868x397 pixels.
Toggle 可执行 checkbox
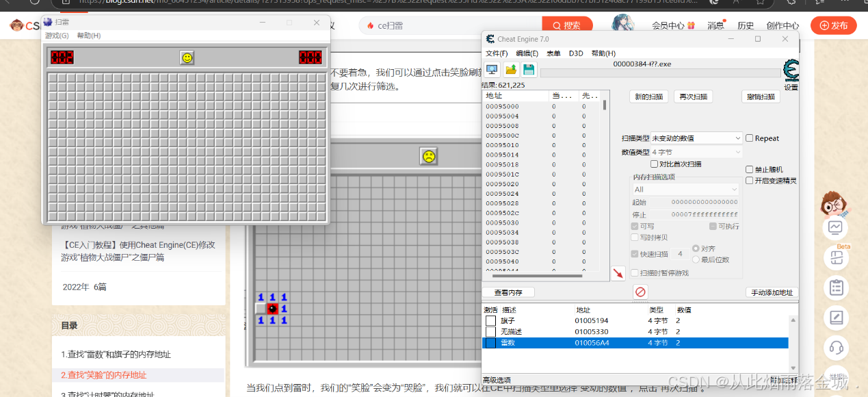713,227
